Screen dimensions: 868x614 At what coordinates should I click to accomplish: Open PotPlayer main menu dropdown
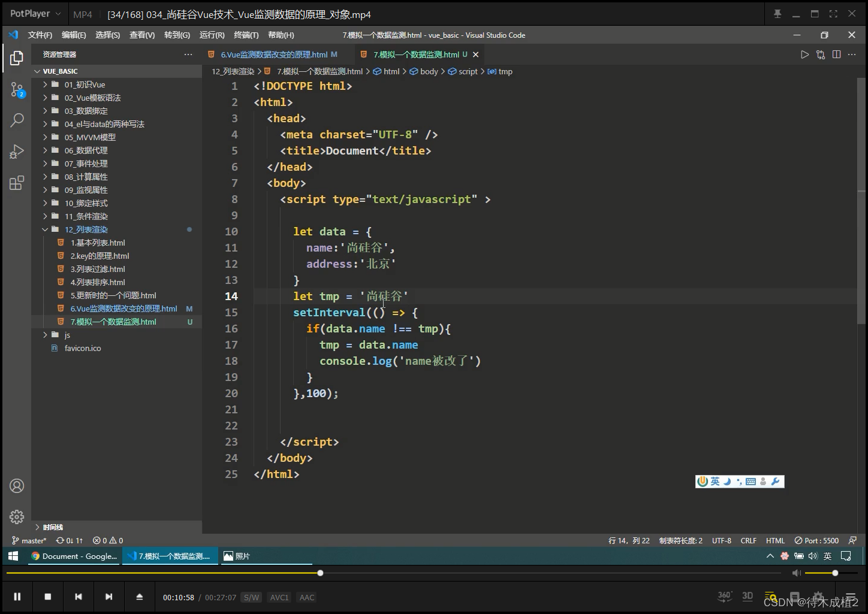[x=36, y=14]
